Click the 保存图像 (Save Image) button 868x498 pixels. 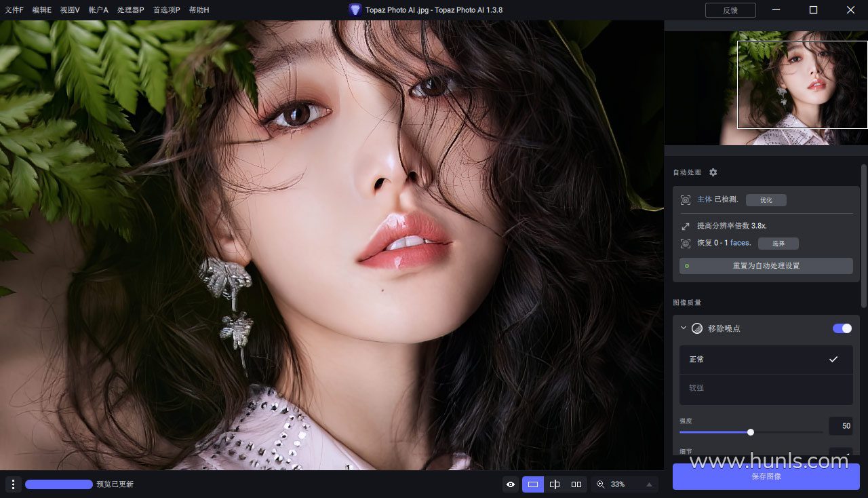(x=766, y=476)
